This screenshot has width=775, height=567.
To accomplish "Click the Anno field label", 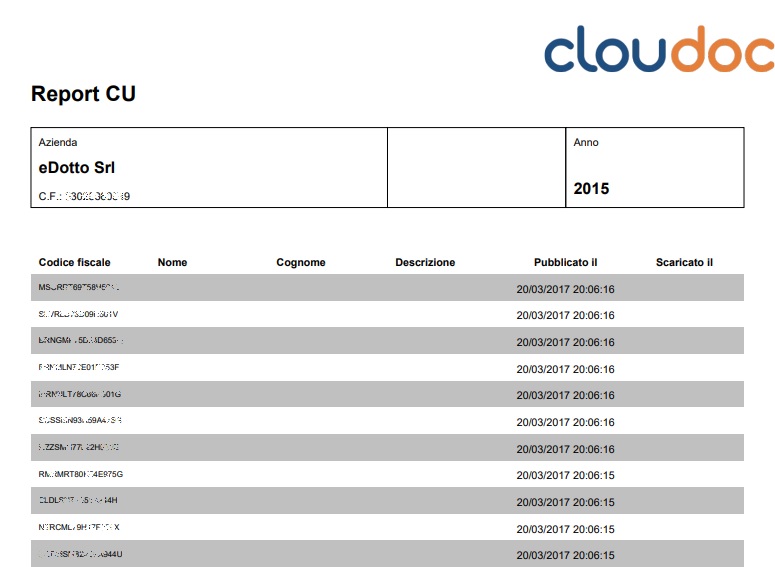I will point(586,142).
